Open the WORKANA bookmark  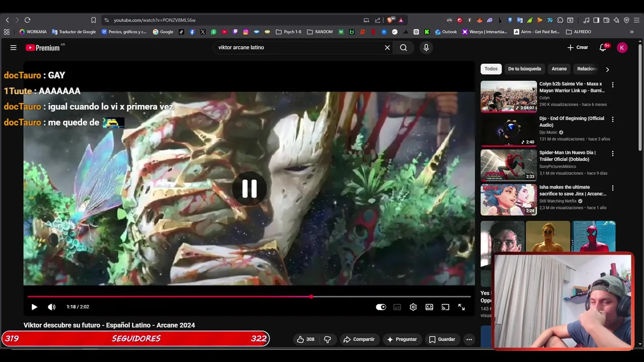pos(33,32)
